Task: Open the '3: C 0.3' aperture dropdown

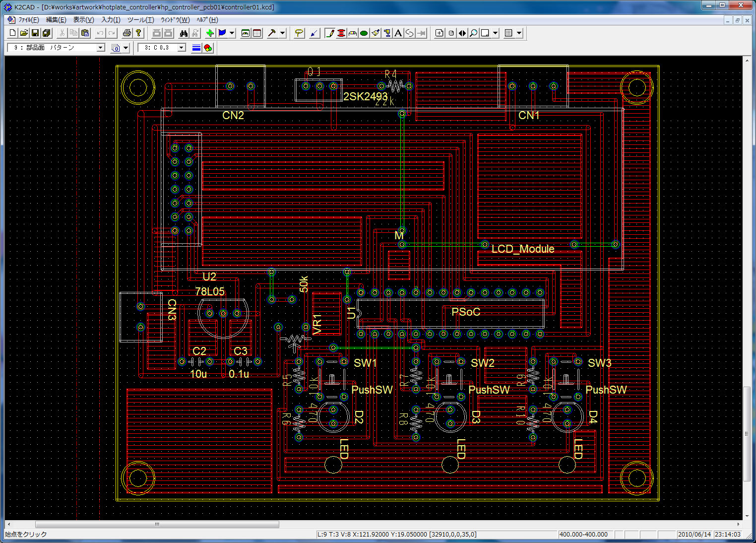Action: 182,48
